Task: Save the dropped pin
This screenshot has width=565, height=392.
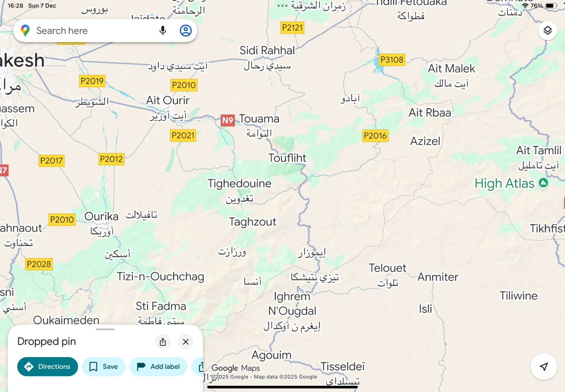Action: (x=104, y=367)
